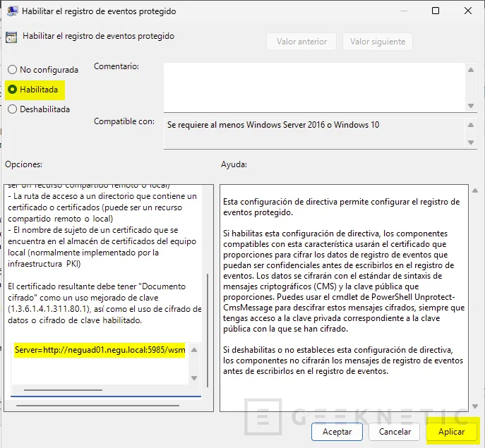
Task: Click the Compatible con label
Action: coord(124,121)
